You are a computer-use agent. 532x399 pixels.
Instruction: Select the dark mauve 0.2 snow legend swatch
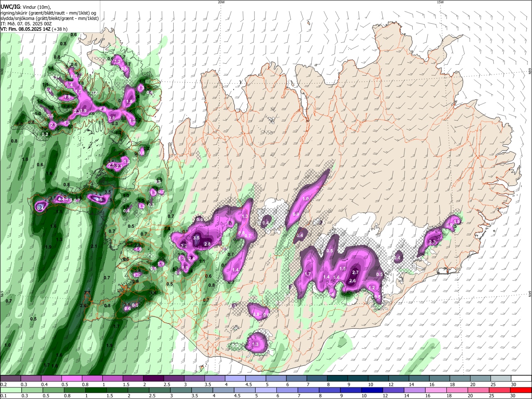pos(10,379)
